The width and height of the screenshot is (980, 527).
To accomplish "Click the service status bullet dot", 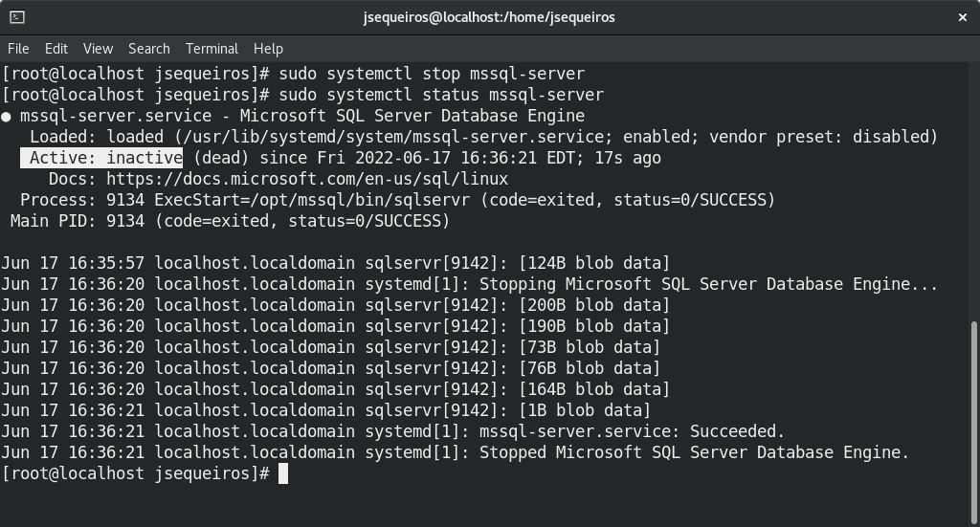I will [x=6, y=117].
